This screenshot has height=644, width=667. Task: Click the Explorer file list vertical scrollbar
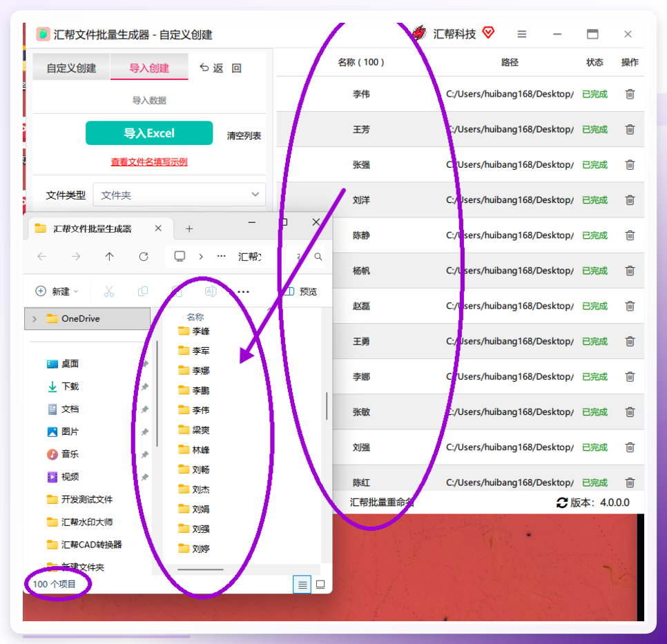(x=327, y=406)
